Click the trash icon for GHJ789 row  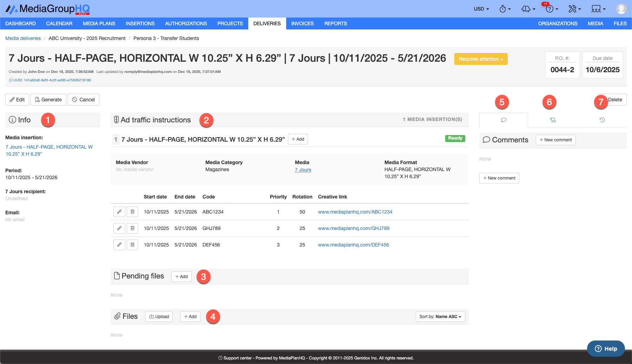pyautogui.click(x=132, y=228)
